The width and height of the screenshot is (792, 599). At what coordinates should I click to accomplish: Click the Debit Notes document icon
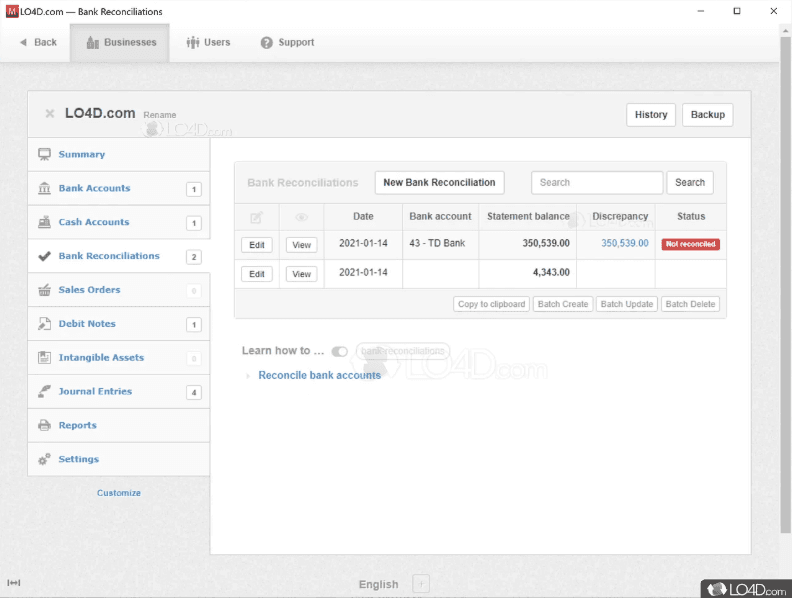(44, 324)
